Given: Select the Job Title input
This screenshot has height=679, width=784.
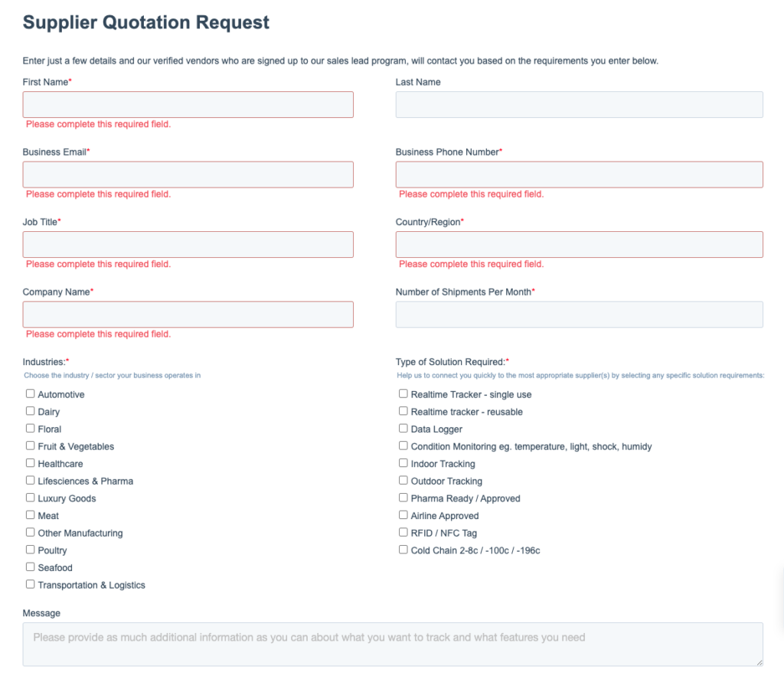Looking at the screenshot, I should click(x=188, y=244).
